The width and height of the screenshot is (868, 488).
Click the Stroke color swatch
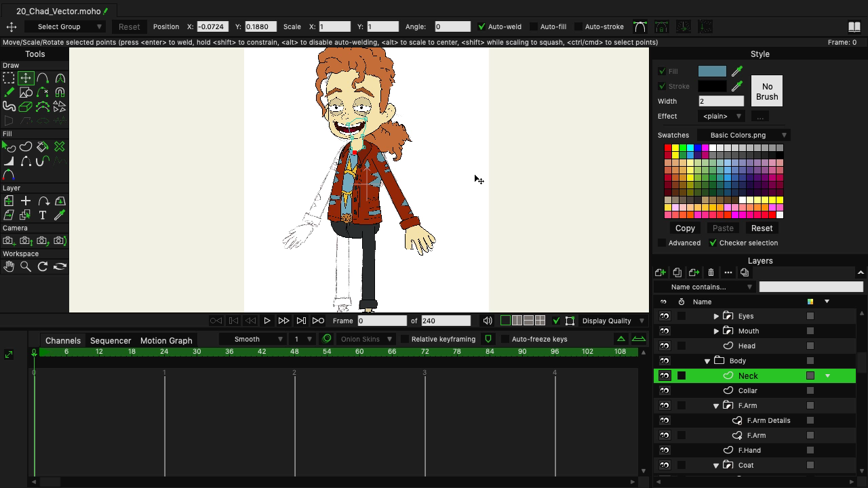pos(712,86)
